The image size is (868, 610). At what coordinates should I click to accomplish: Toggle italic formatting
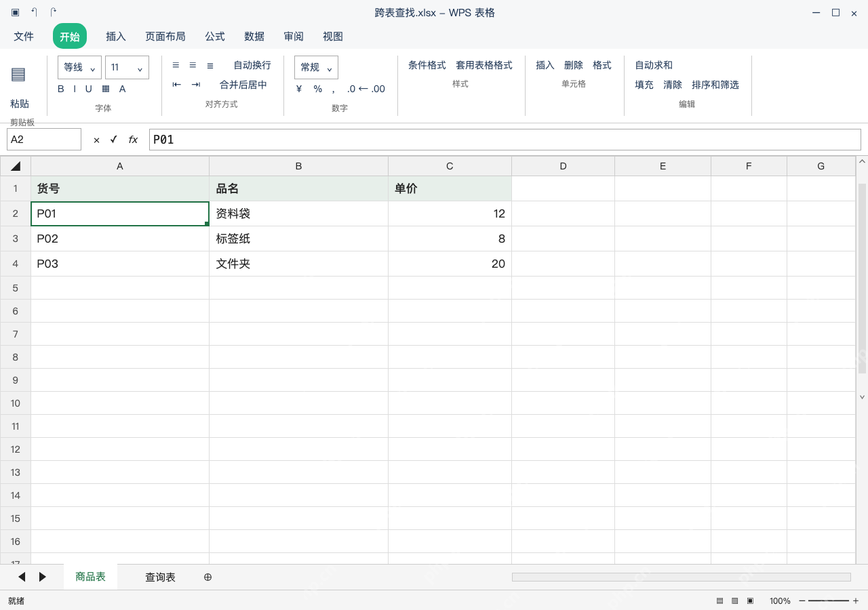75,89
